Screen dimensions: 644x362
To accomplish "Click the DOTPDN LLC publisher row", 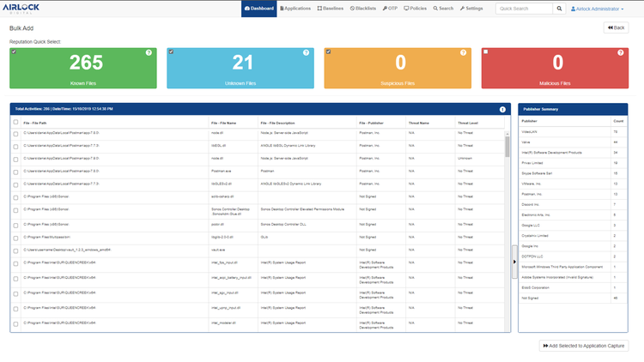I will 573,256.
